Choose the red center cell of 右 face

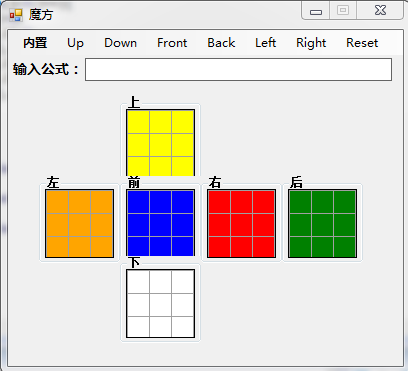pos(242,225)
